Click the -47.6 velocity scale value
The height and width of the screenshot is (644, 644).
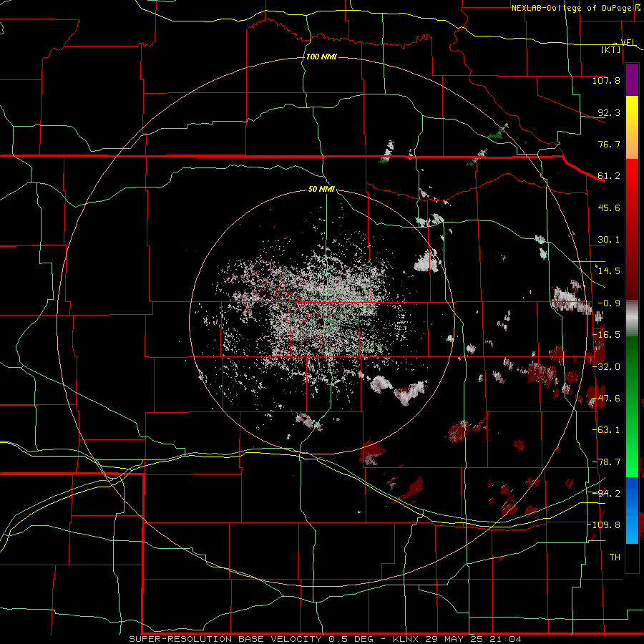[x=607, y=399]
